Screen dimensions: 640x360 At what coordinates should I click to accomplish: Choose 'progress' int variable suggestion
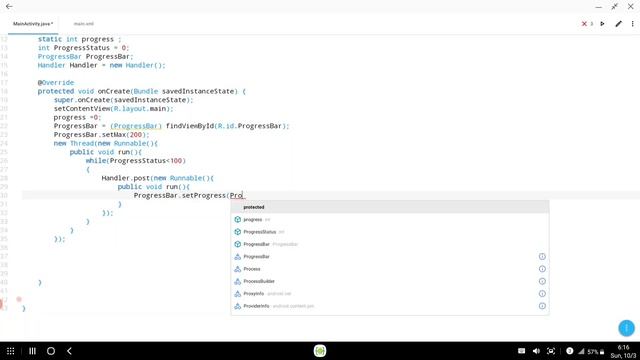pos(390,220)
